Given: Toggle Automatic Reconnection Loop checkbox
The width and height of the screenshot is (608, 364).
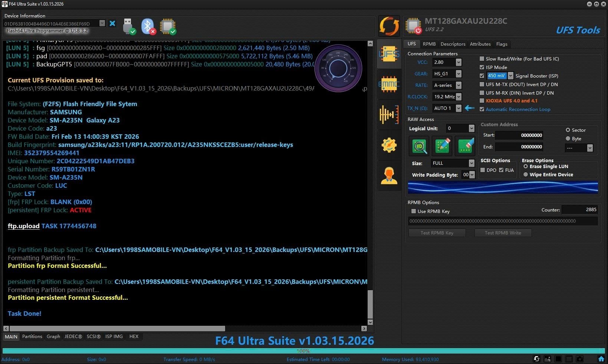Looking at the screenshot, I should (482, 109).
